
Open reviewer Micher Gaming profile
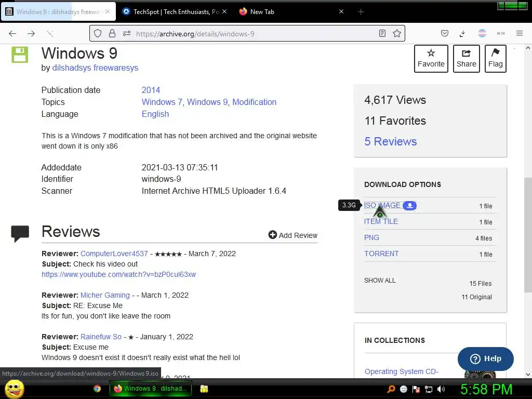coord(105,295)
